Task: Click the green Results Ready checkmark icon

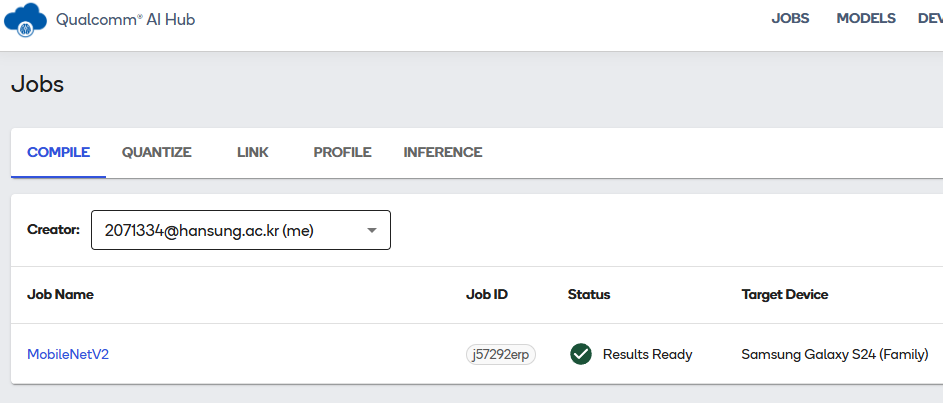Action: (x=581, y=354)
